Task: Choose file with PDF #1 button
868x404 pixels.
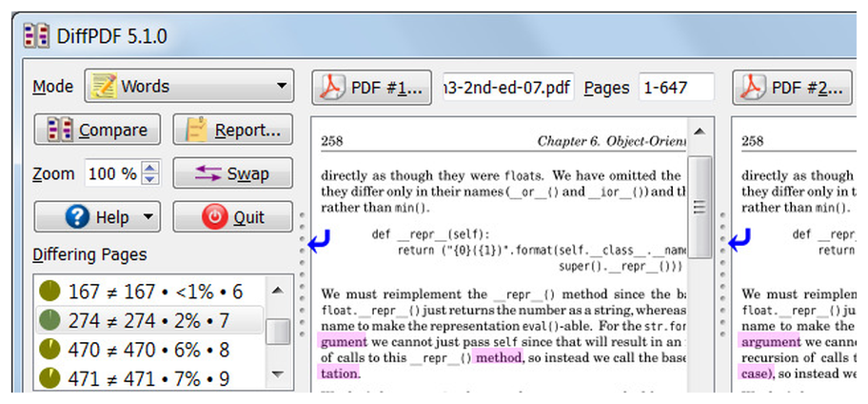Action: click(371, 88)
